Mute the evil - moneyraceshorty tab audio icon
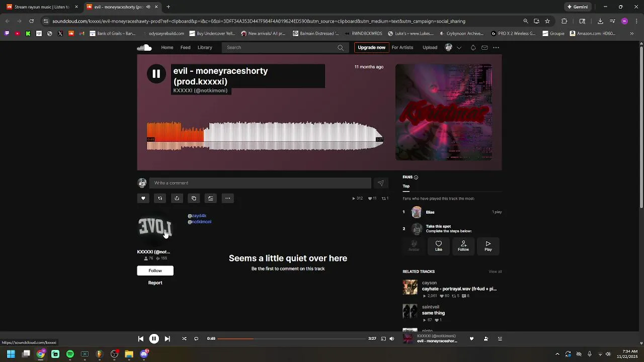 [x=148, y=7]
